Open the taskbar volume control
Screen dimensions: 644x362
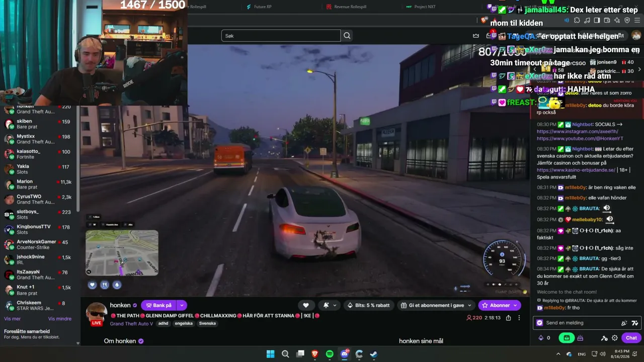pos(603,354)
